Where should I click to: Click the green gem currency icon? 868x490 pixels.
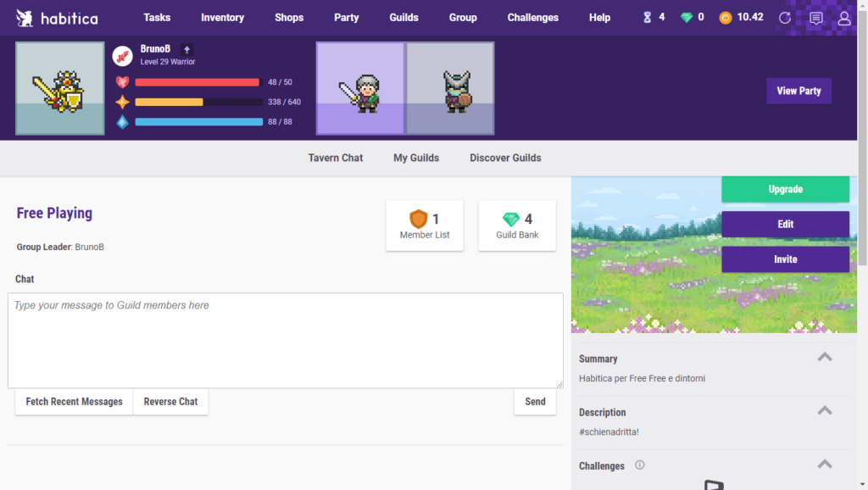click(687, 17)
